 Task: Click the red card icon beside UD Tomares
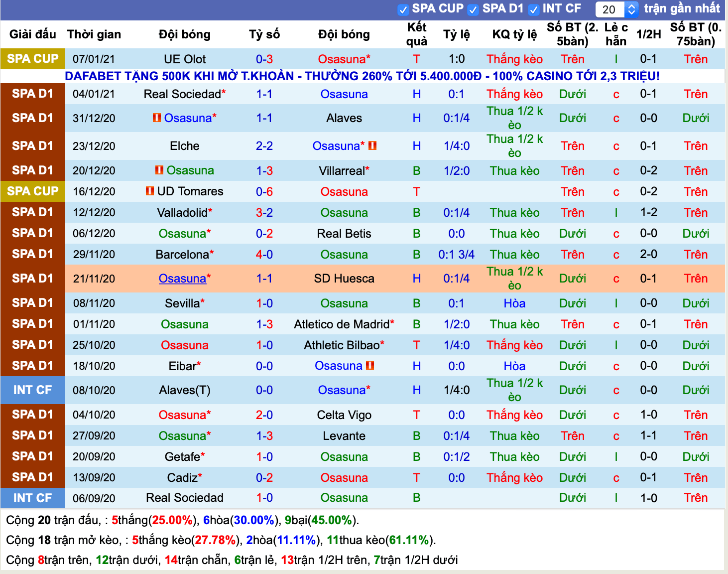coord(150,191)
